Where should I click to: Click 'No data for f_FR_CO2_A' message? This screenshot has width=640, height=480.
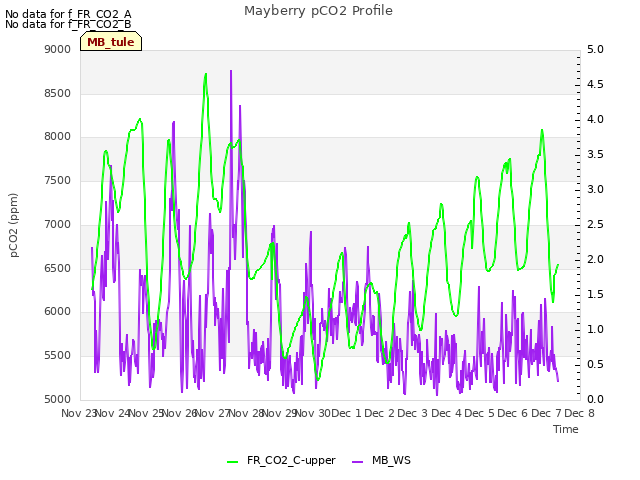click(x=68, y=14)
